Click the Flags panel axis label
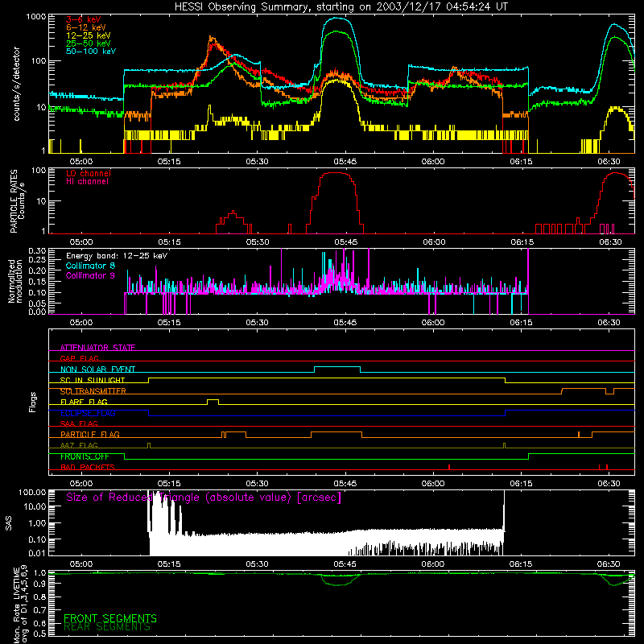This screenshot has width=644, height=644. pos(32,402)
